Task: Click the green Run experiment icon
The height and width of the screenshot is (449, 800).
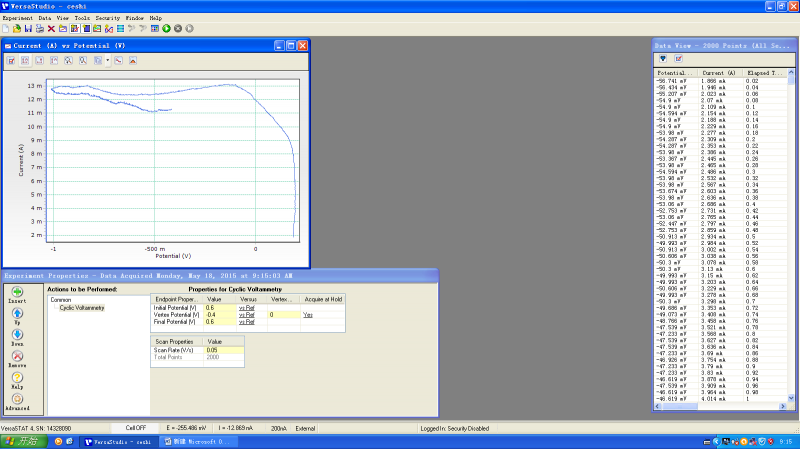Action: [166, 28]
